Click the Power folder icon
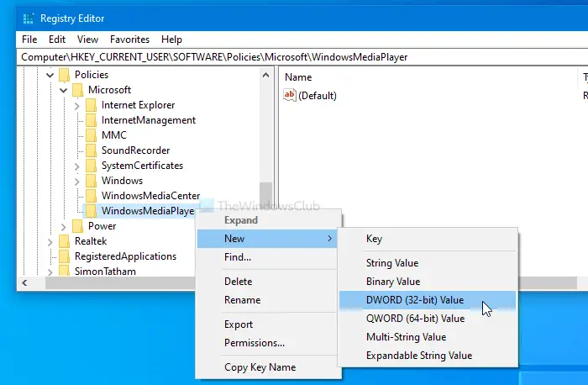The width and height of the screenshot is (588, 385). tap(77, 226)
